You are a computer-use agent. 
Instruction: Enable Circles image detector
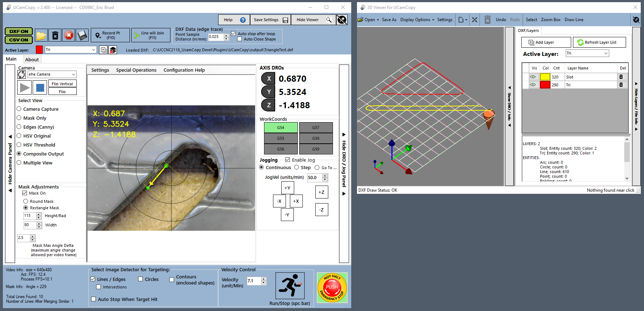coord(141,279)
